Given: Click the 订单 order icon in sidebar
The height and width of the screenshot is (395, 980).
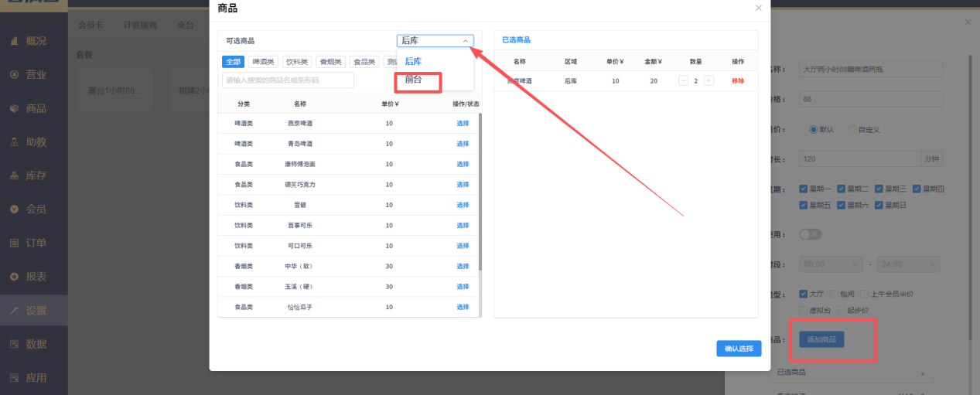Looking at the screenshot, I should click(14, 243).
